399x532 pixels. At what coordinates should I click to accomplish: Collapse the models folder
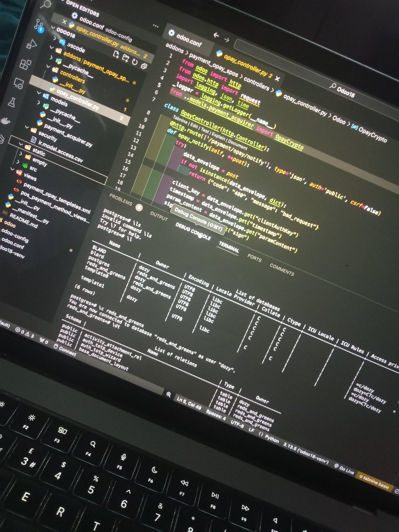pyautogui.click(x=39, y=93)
